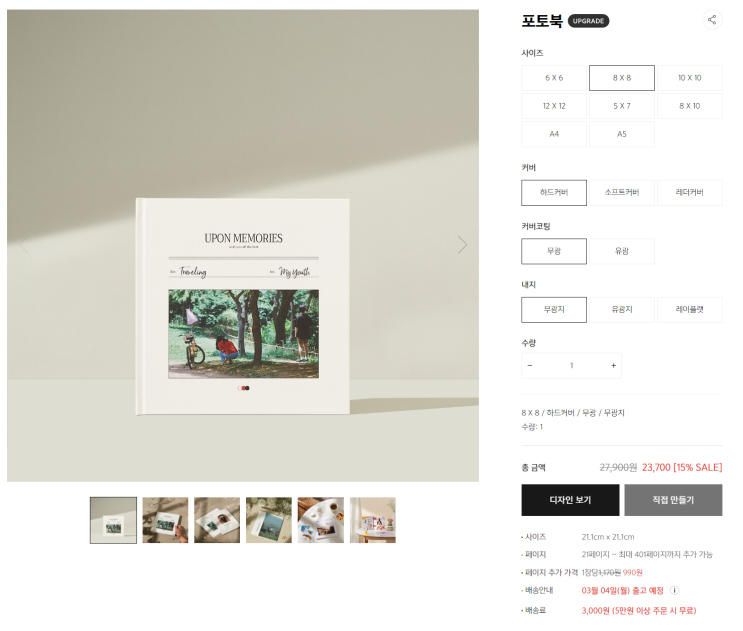Go to the previous product image with the left arrow

[x=23, y=244]
